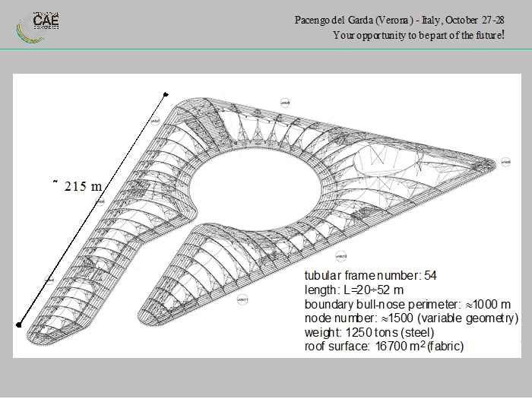Click the circular unit marker below the lower wing
This screenshot has width=532, height=399.
click(243, 299)
